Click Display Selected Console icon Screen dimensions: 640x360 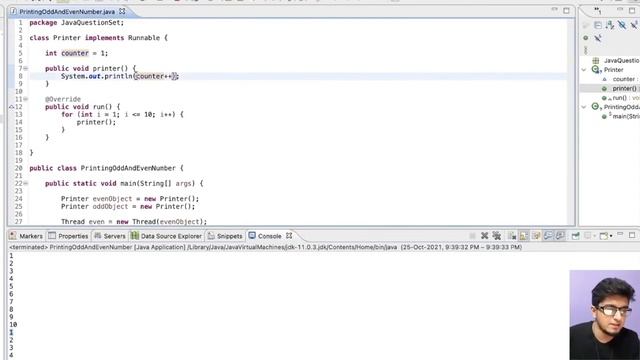tap(588, 236)
